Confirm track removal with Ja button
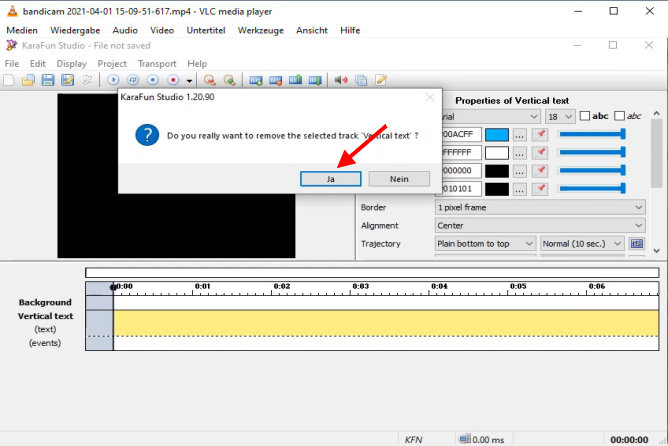 pos(330,178)
